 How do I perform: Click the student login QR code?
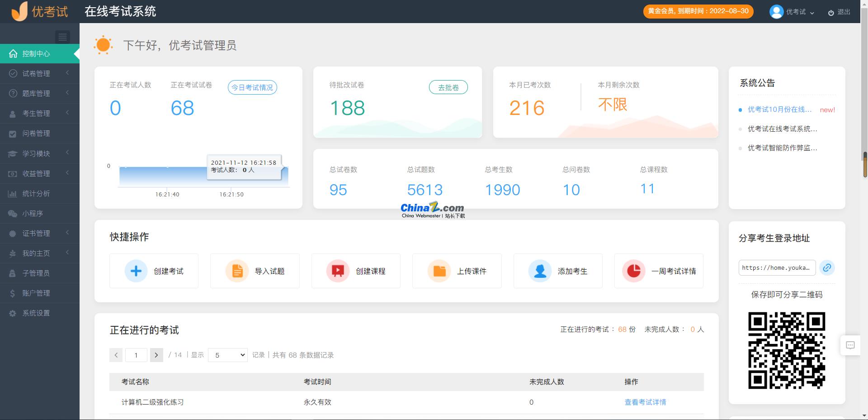[787, 350]
